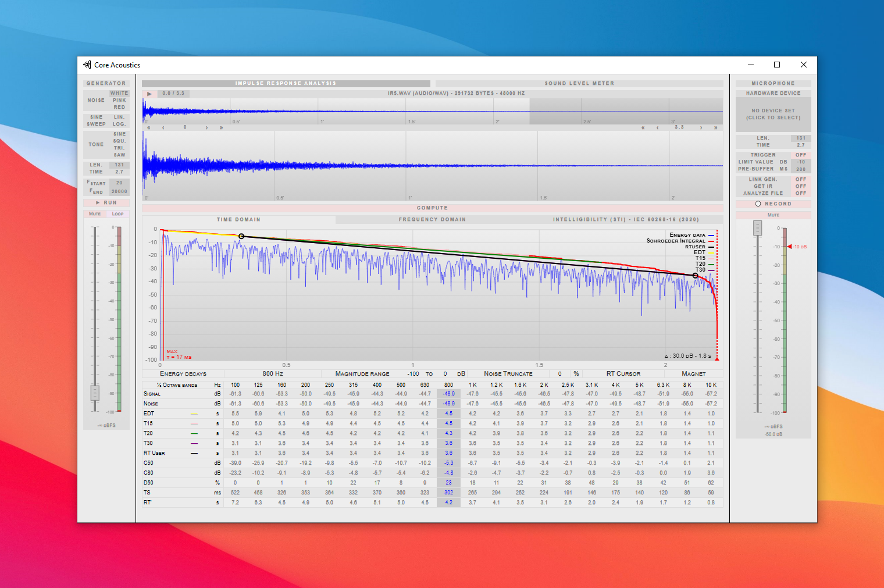This screenshot has width=884, height=588.
Task: Enable the Magnet snapping option
Action: click(x=693, y=374)
